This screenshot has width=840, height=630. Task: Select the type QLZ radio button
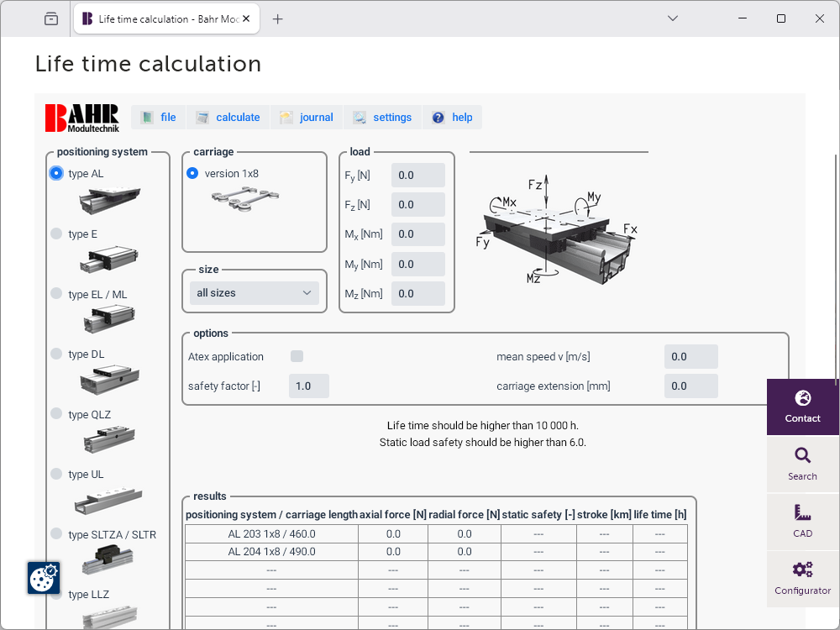click(x=56, y=414)
